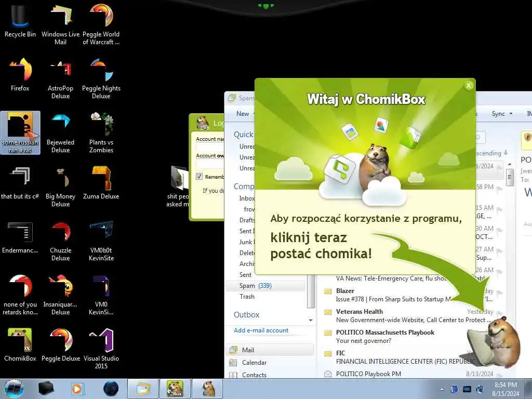Select the Firefox desktop shortcut
Screen dimensions: 532x399
[x=20, y=75]
